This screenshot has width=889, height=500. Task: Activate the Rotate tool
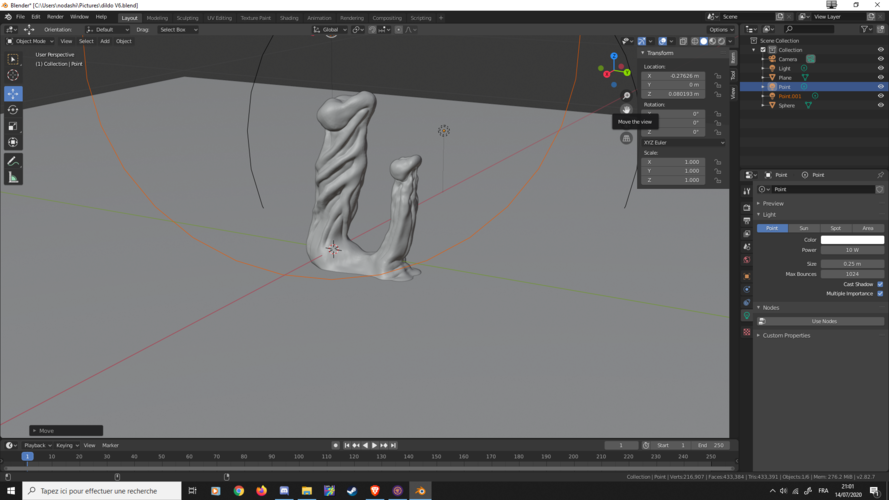pyautogui.click(x=13, y=110)
